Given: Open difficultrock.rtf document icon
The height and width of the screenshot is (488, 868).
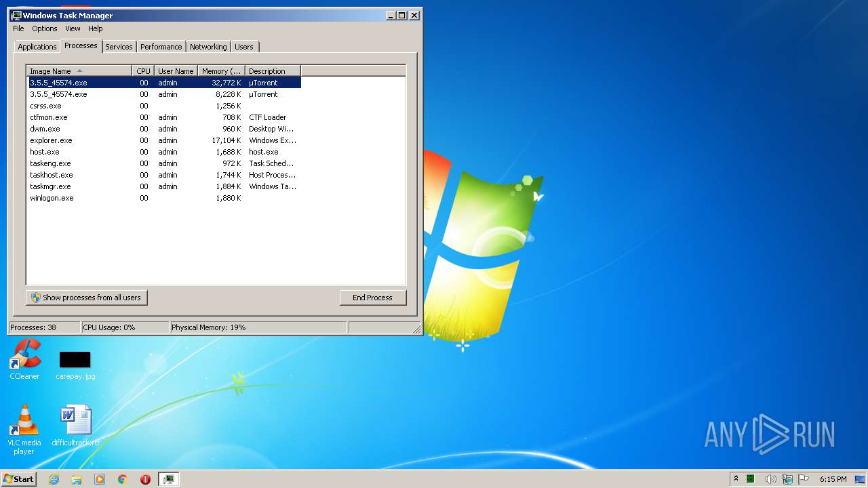Looking at the screenshot, I should 75,426.
